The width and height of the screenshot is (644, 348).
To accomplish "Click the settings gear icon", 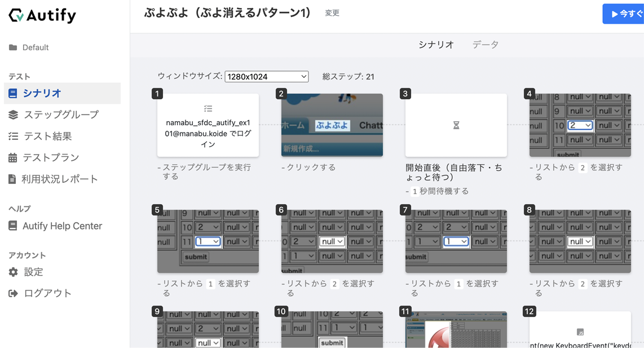I will pos(13,272).
